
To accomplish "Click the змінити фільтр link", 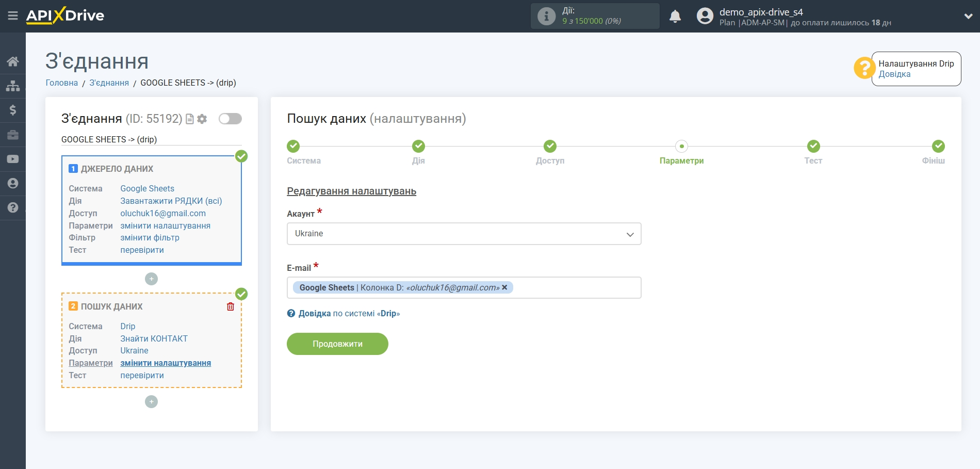I will pyautogui.click(x=150, y=237).
